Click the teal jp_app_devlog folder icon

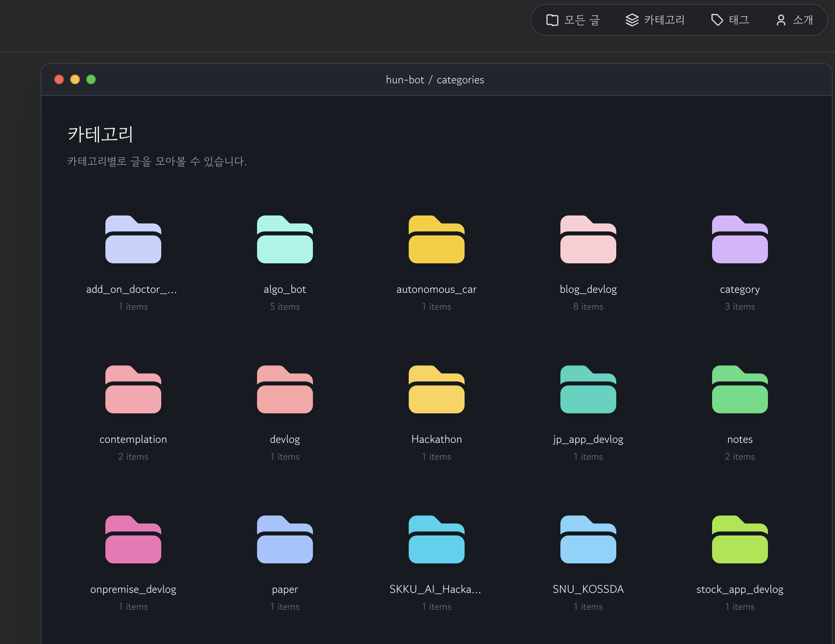[588, 389]
